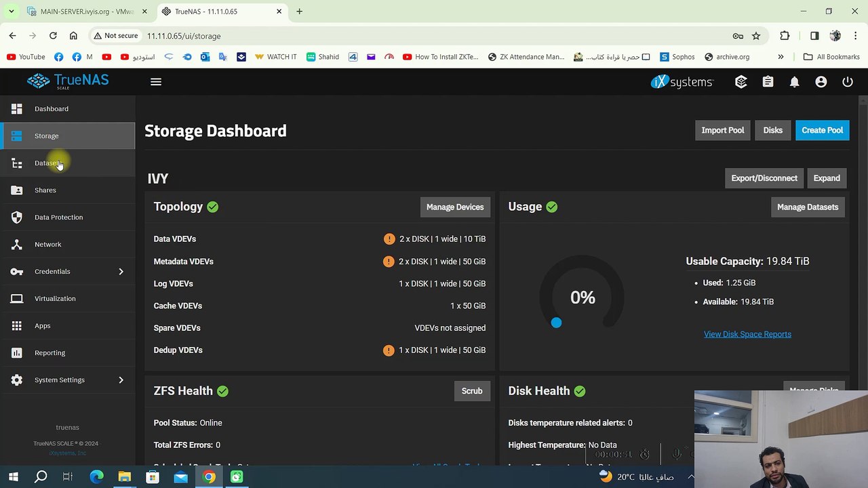This screenshot has width=868, height=488.
Task: Open Virtualization from the sidebar
Action: 68,298
